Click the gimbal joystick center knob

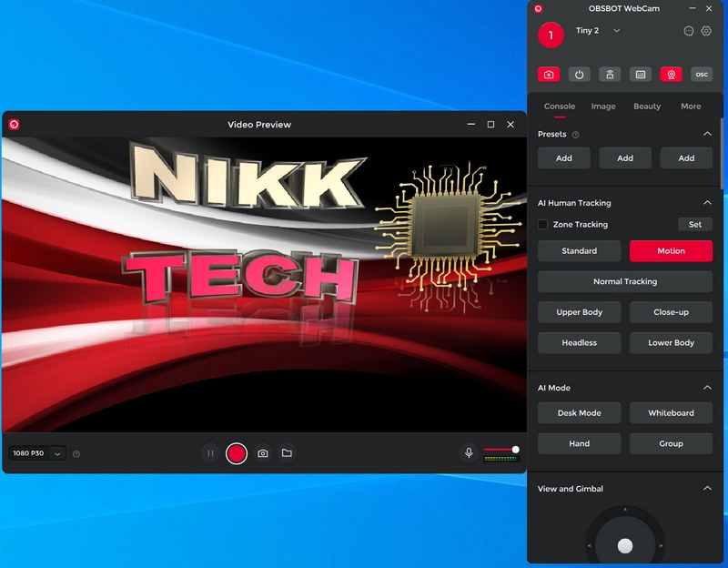625,545
